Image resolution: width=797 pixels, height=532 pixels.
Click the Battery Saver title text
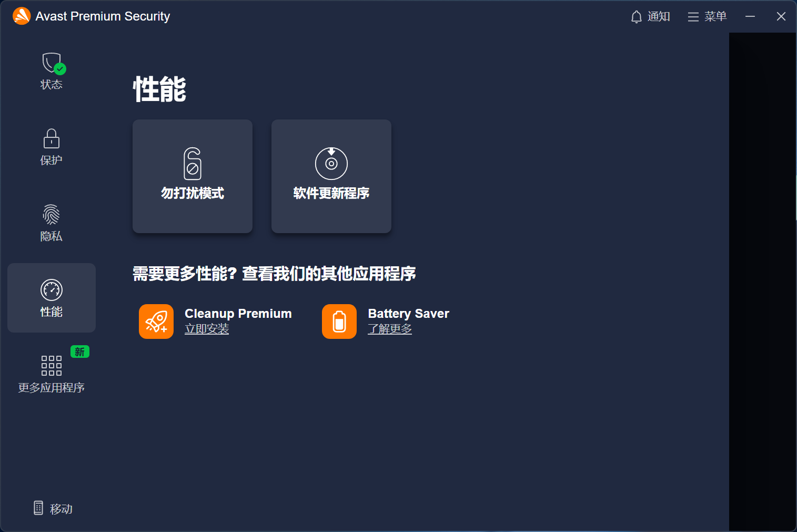[x=409, y=314]
